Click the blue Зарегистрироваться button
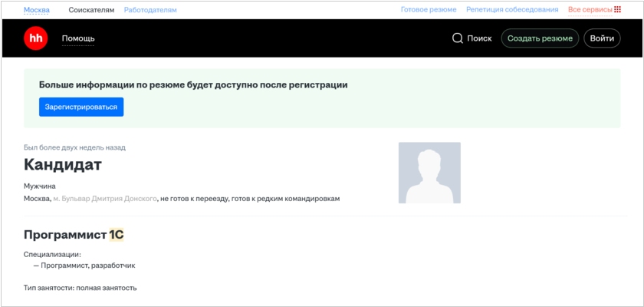The image size is (644, 307). [x=81, y=107]
